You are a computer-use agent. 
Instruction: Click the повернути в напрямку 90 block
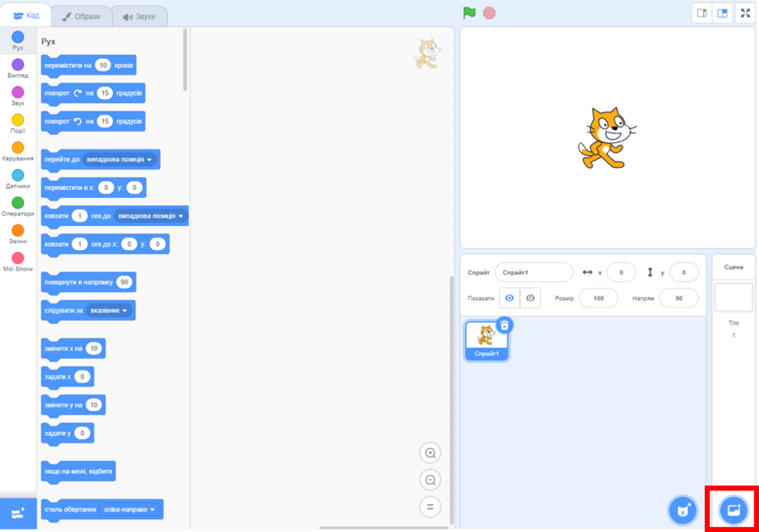[x=89, y=283]
